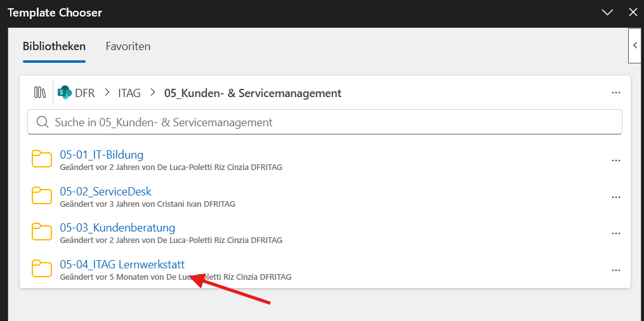644x321 pixels.
Task: Open more options for 05-04_ITAG Lernwerkstatt
Action: [615, 270]
